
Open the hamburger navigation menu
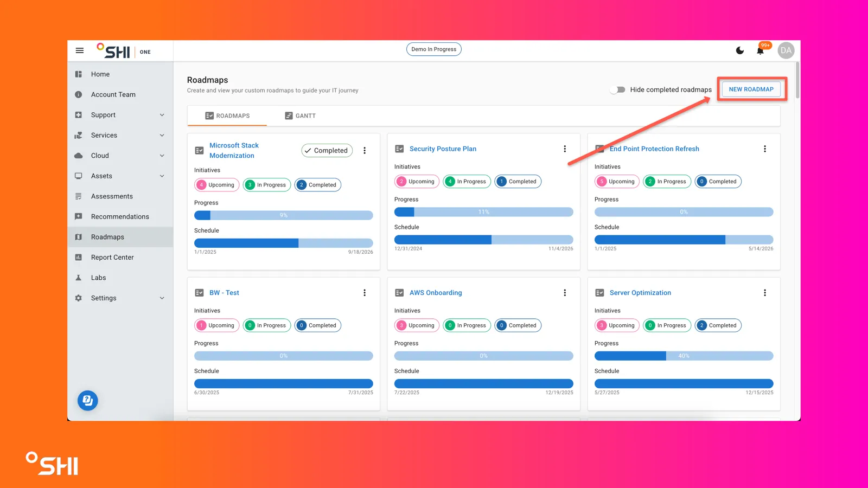click(x=80, y=50)
